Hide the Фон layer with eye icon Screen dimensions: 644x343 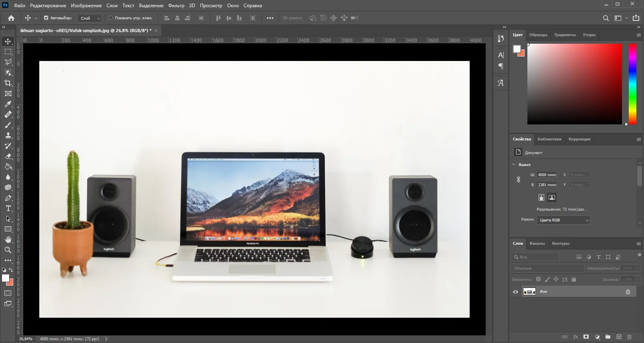515,292
